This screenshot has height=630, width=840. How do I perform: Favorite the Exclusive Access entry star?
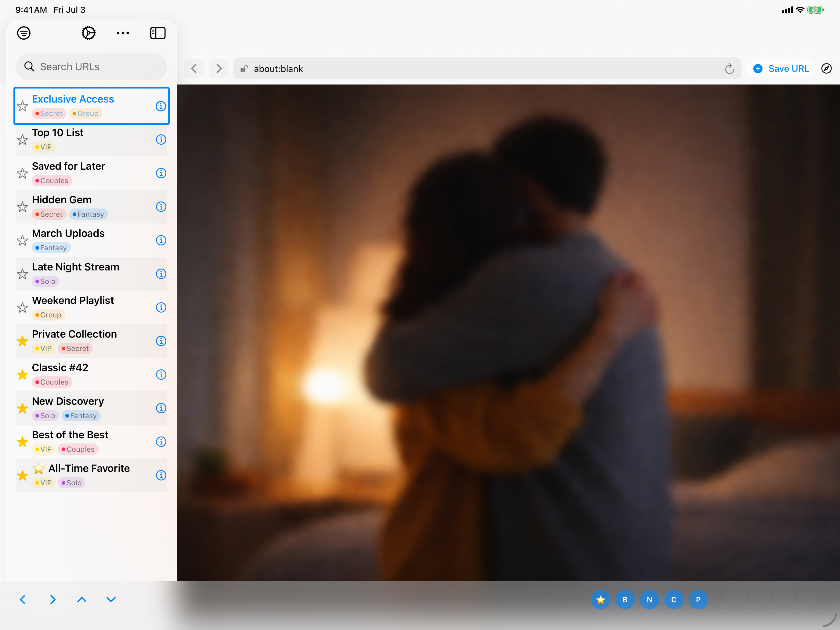(x=22, y=106)
